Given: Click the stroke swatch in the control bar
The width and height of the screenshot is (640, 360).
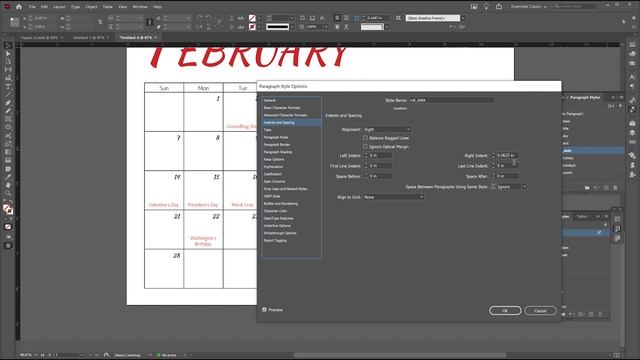Looking at the screenshot, I should click(x=252, y=27).
